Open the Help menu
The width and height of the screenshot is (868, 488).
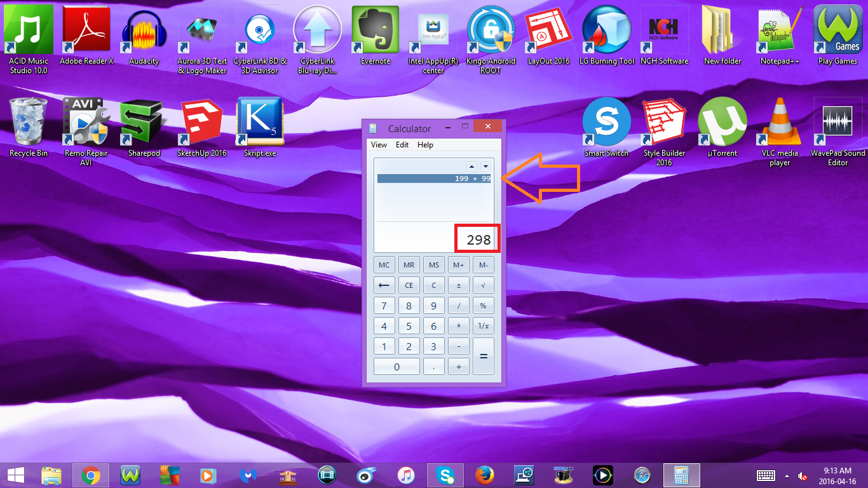[425, 144]
